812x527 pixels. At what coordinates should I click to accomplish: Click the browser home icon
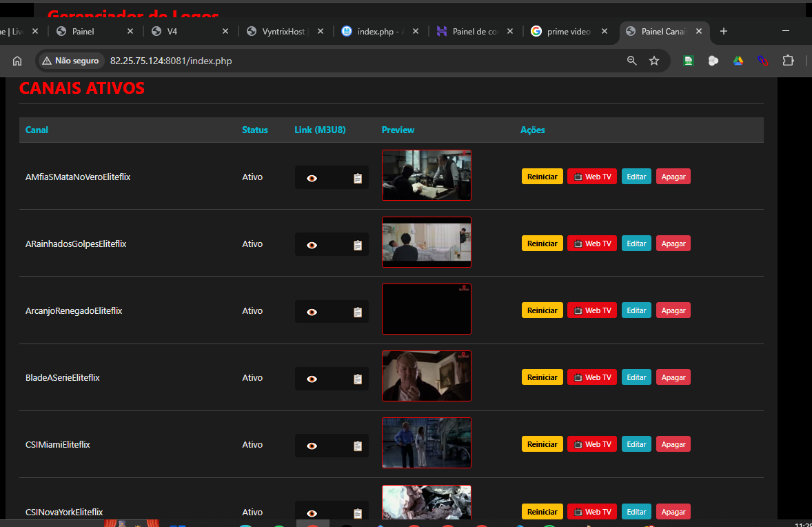tap(17, 61)
